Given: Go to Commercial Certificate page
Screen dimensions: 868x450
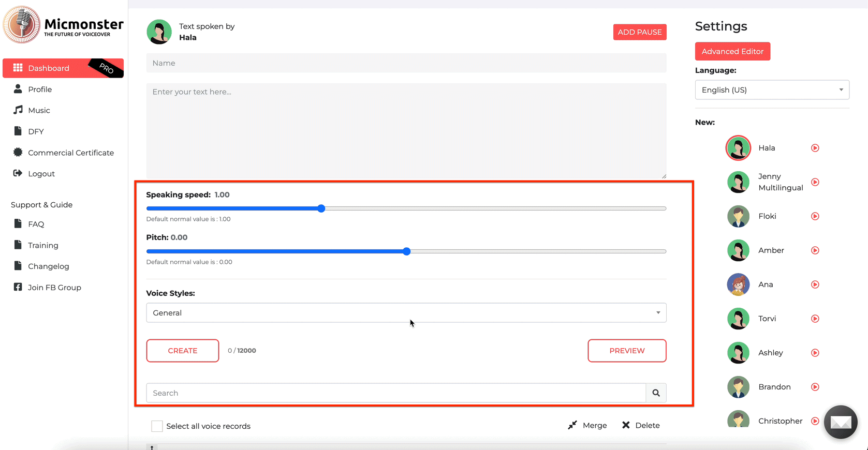Looking at the screenshot, I should coord(70,153).
